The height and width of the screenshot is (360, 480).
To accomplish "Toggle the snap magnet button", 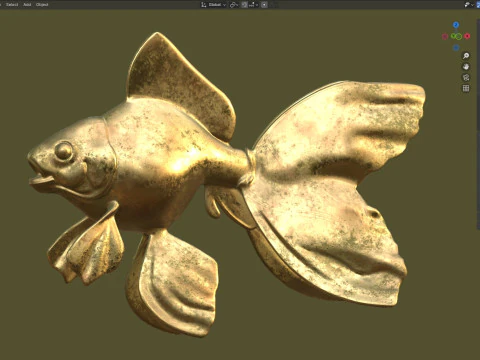I will 244,5.
